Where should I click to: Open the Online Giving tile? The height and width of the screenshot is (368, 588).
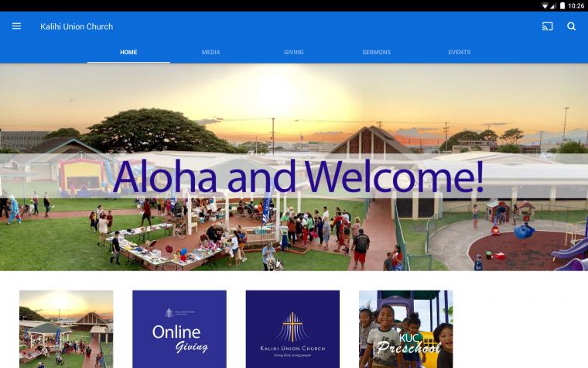[179, 329]
